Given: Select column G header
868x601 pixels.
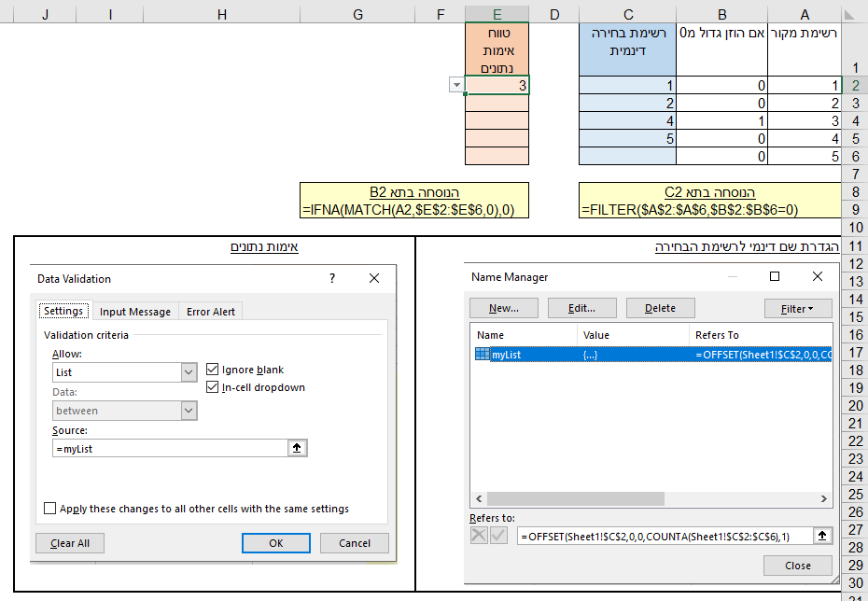Looking at the screenshot, I should pyautogui.click(x=357, y=14).
